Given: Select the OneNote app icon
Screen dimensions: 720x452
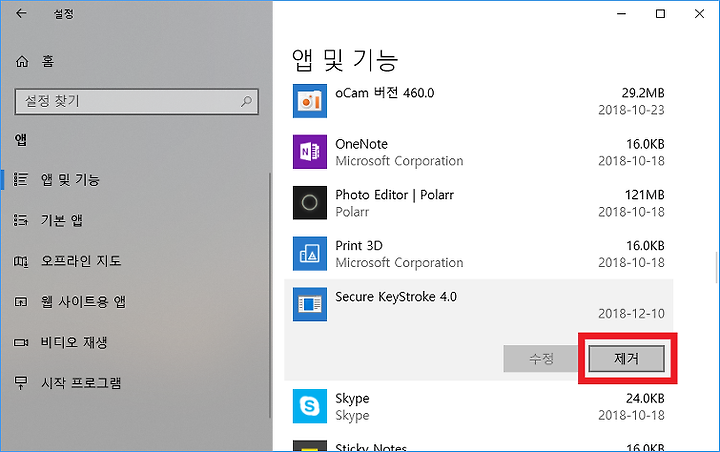Looking at the screenshot, I should (310, 152).
